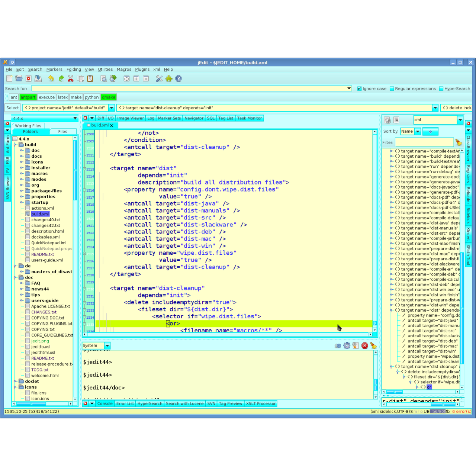476x476 pixels.
Task: Expand the users-guide folder in file tree
Action: pos(22,300)
